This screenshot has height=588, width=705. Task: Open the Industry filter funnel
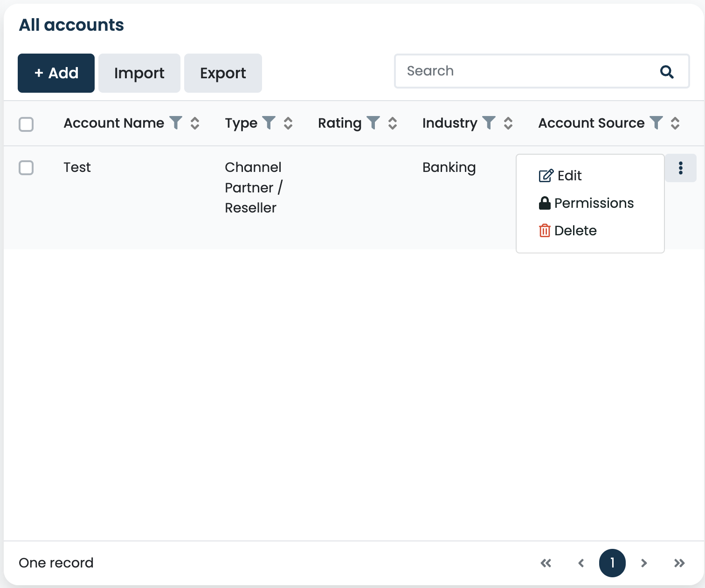click(489, 123)
